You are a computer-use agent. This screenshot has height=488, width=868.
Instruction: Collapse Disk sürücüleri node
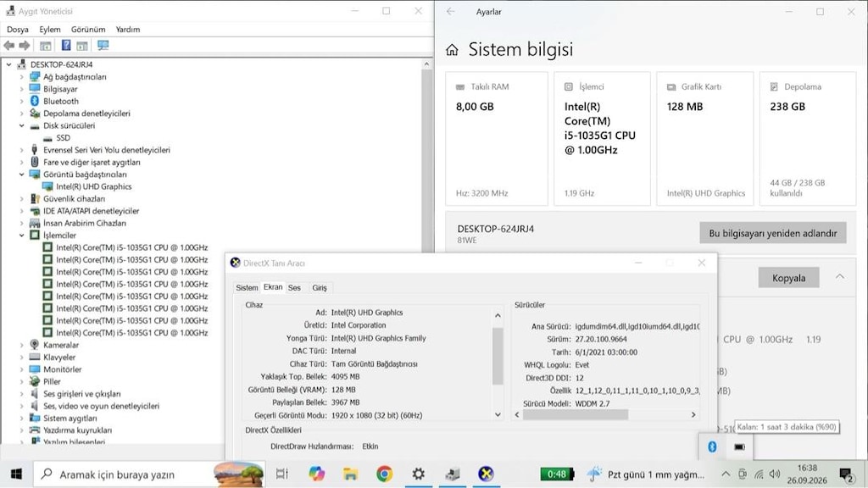point(21,125)
